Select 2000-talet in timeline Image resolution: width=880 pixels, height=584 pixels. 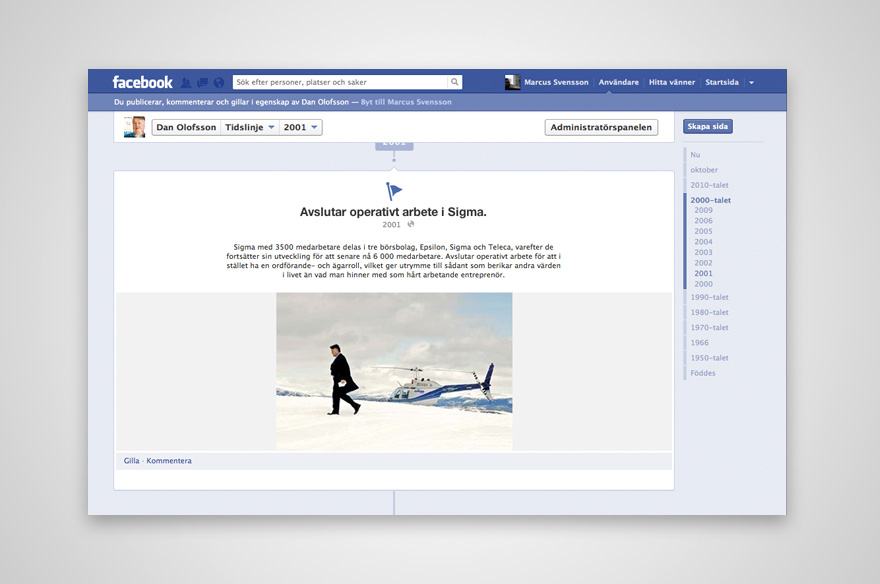coord(711,200)
